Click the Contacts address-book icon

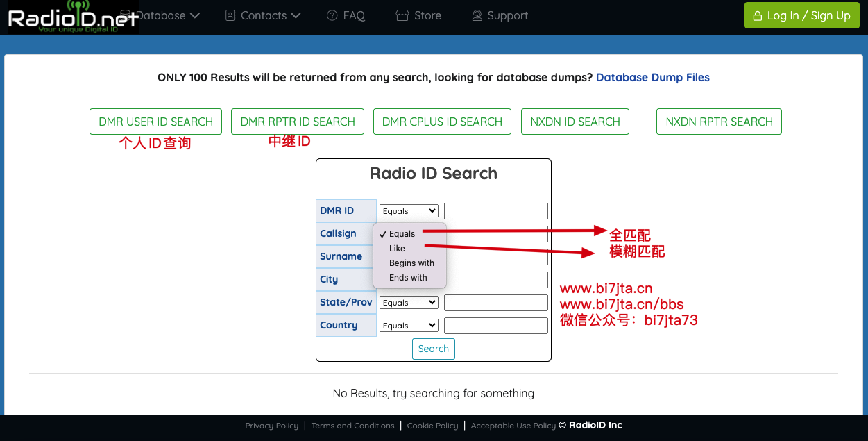[x=230, y=15]
